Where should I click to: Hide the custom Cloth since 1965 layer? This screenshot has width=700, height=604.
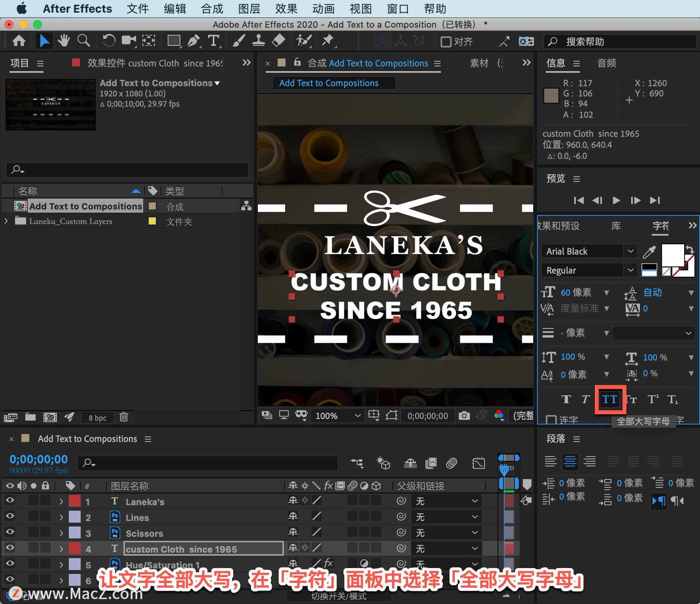(10, 547)
